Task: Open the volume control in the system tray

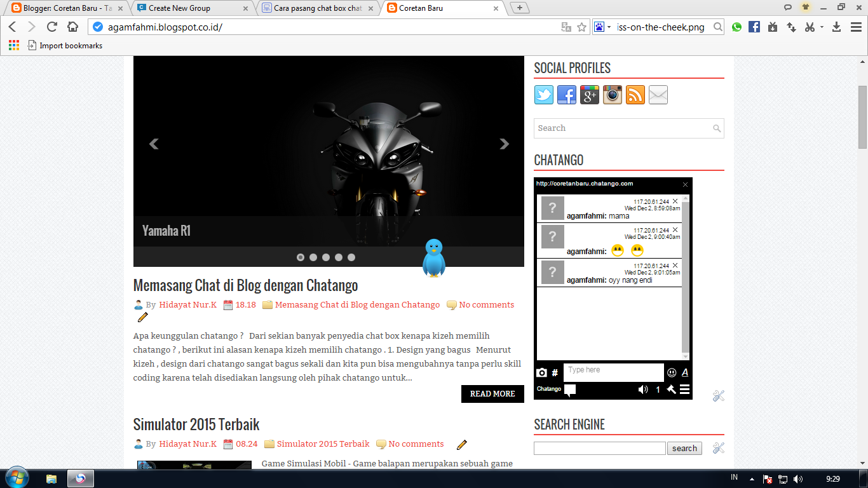Action: click(x=799, y=480)
